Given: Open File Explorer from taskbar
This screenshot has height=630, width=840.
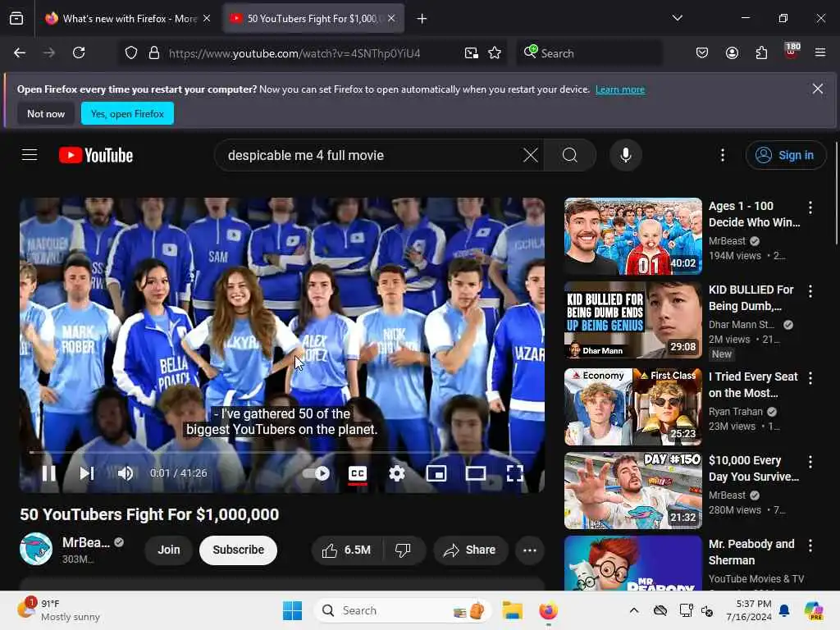Looking at the screenshot, I should click(x=512, y=610).
